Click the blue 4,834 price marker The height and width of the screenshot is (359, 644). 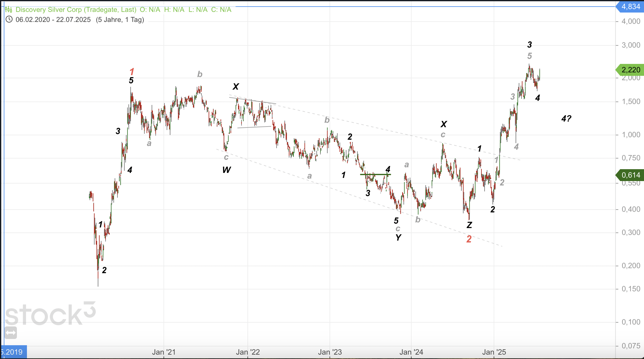(x=631, y=7)
